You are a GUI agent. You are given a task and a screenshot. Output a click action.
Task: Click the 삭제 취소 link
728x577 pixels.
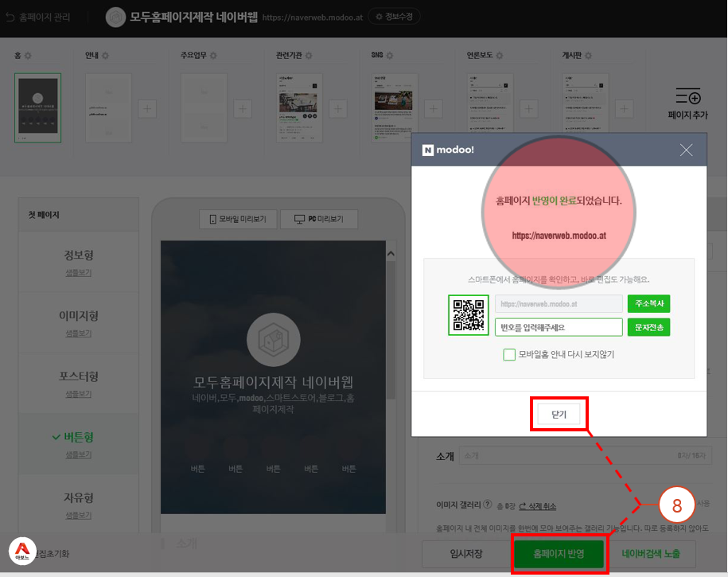tap(538, 506)
